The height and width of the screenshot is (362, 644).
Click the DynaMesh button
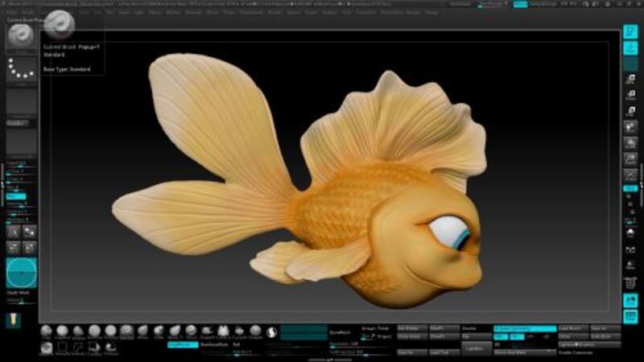point(340,332)
